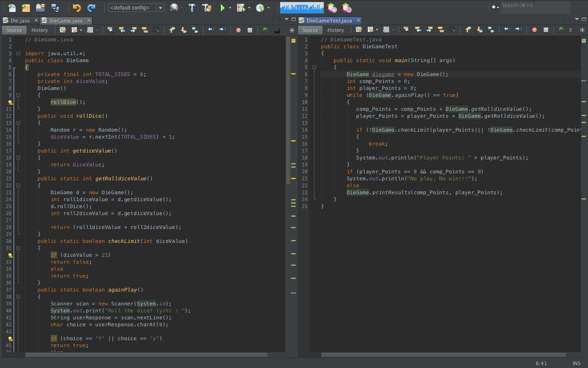Viewport: 588px width, 368px height.
Task: Click the Build Project hammer icon
Action: click(192, 8)
